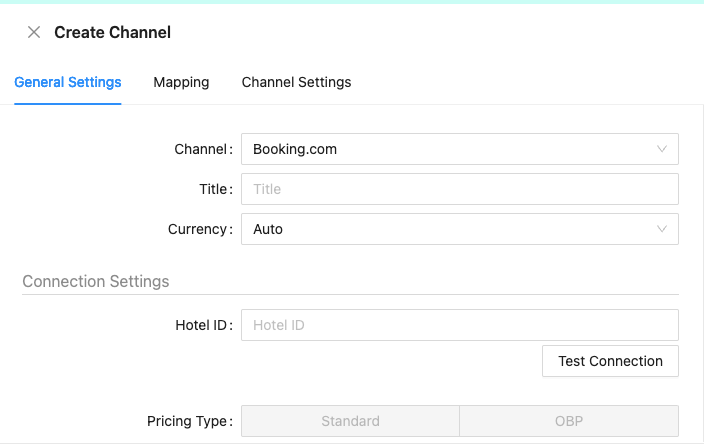Open the Mapping tab

181,82
